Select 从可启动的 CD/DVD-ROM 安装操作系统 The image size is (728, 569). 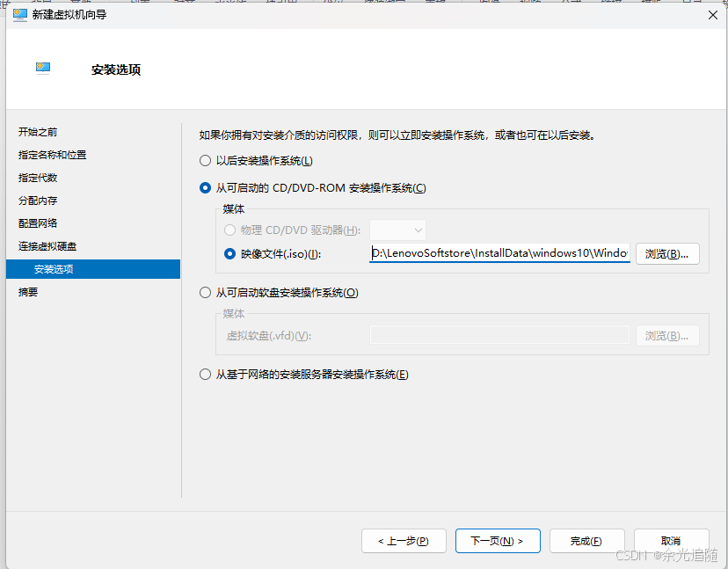tap(202, 187)
